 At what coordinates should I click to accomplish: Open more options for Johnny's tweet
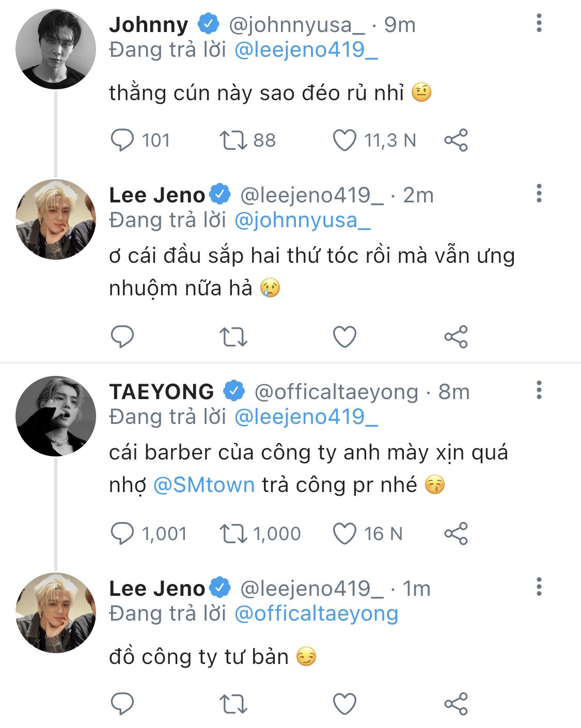(539, 23)
